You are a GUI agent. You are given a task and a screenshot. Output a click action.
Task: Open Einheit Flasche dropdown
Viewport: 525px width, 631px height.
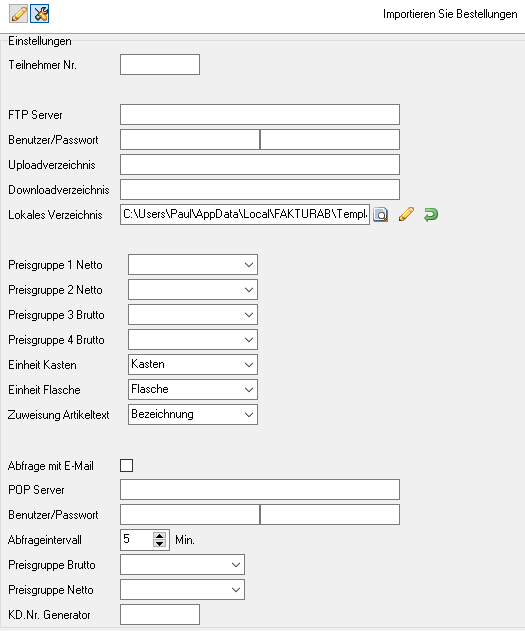pyautogui.click(x=193, y=390)
